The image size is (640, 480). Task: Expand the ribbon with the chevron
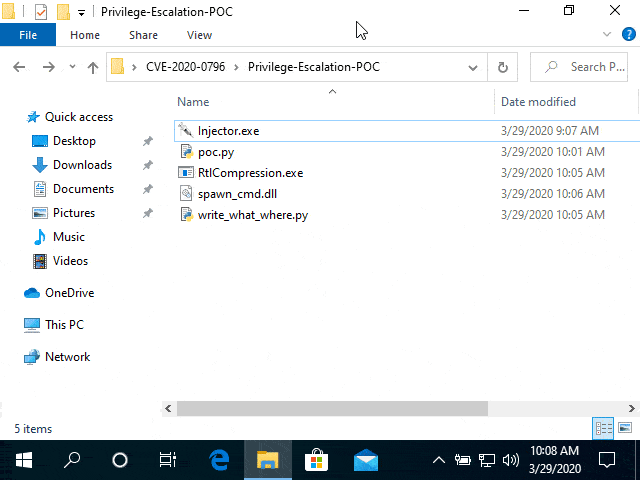pyautogui.click(x=607, y=34)
